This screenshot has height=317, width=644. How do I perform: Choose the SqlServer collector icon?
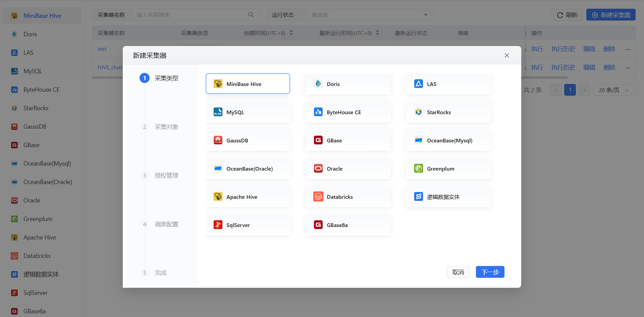218,225
